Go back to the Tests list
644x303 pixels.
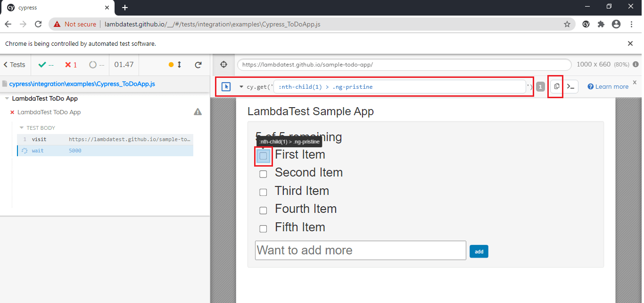click(15, 65)
